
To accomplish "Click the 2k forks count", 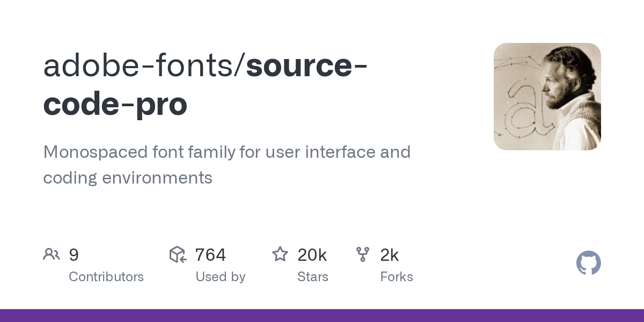I will [x=389, y=255].
